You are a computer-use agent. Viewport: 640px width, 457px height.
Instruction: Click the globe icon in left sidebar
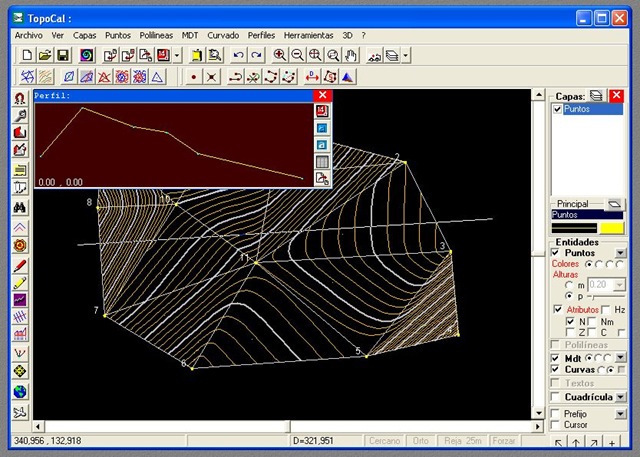point(20,391)
